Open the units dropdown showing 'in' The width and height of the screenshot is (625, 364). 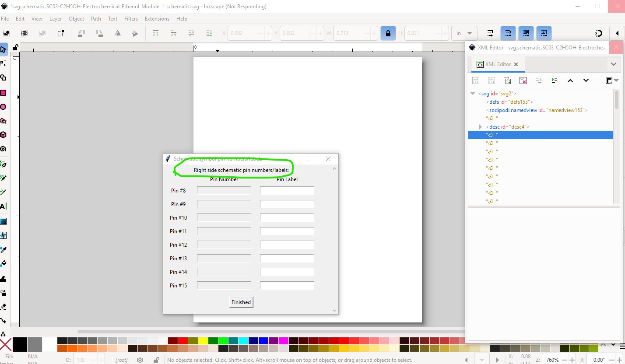[464, 33]
